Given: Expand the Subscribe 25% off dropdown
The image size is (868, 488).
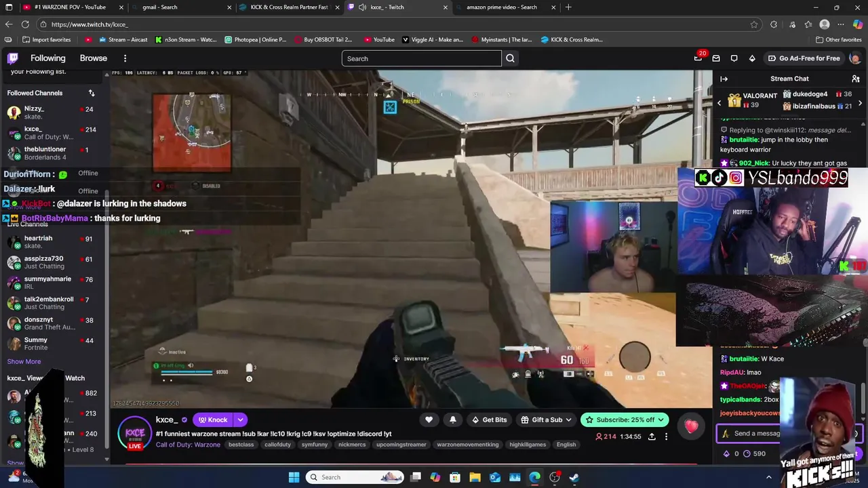Looking at the screenshot, I should click(x=662, y=420).
